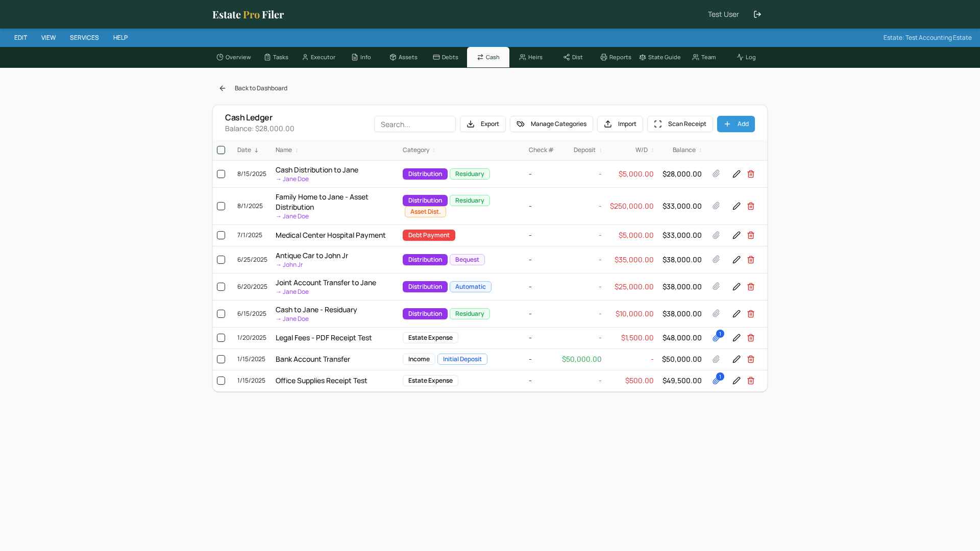Open the State Guide tab

[x=660, y=57]
